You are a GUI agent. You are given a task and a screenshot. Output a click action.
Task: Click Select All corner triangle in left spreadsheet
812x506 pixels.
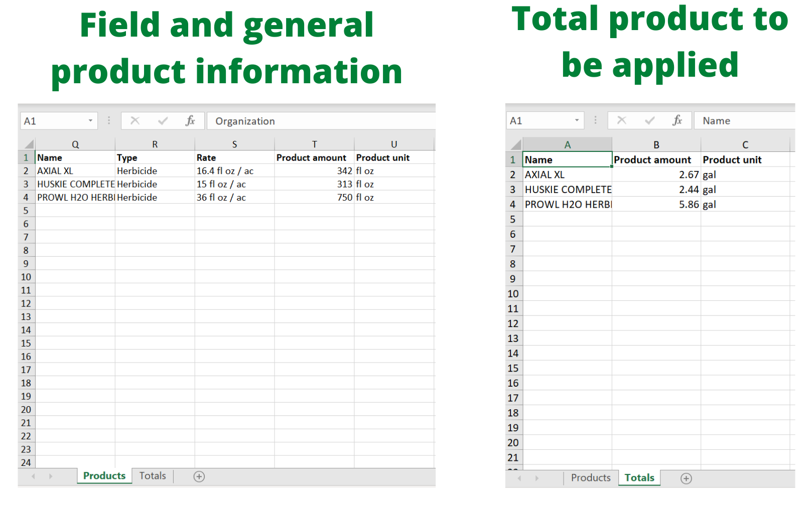point(29,144)
